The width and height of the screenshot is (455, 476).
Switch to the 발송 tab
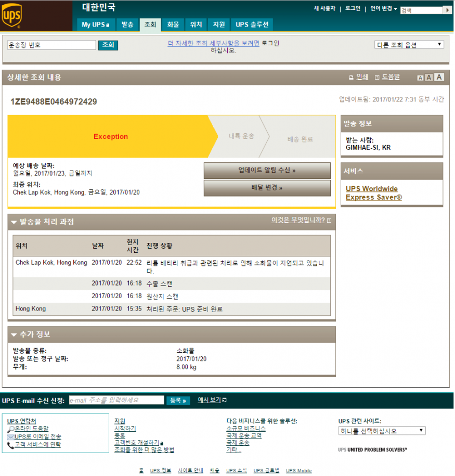tap(127, 24)
